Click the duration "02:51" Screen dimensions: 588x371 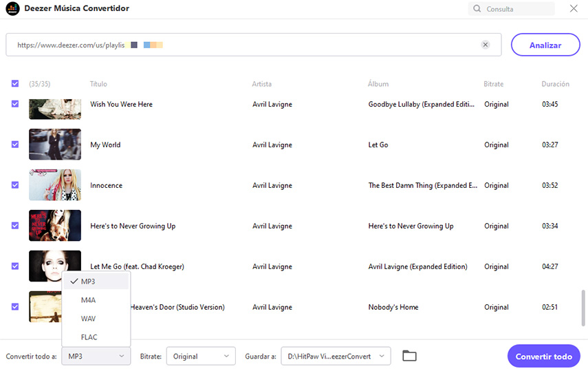click(549, 307)
